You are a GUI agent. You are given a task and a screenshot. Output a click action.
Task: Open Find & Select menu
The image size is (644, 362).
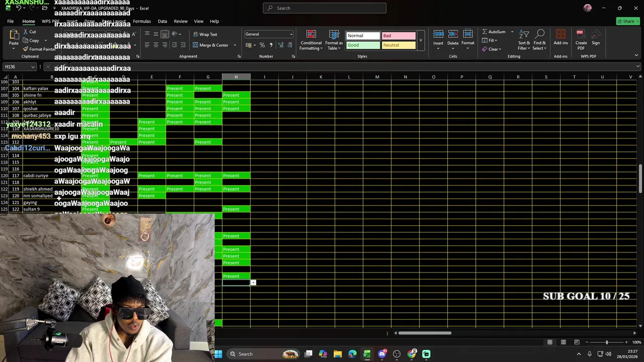tap(539, 40)
